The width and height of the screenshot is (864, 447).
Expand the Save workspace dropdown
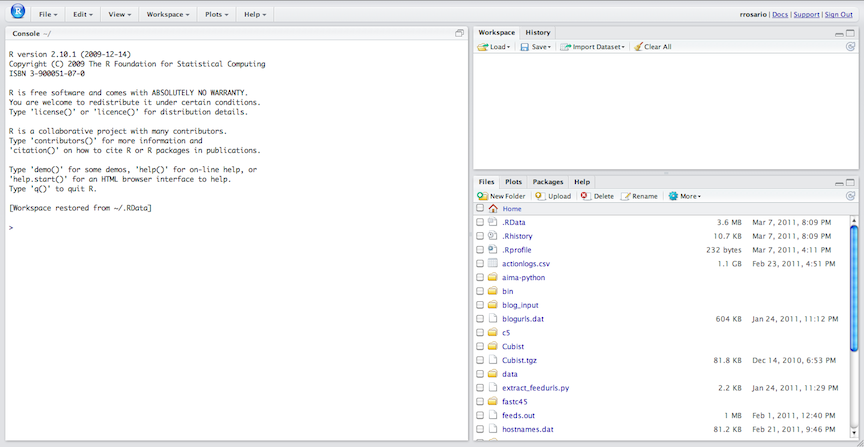pyautogui.click(x=536, y=47)
